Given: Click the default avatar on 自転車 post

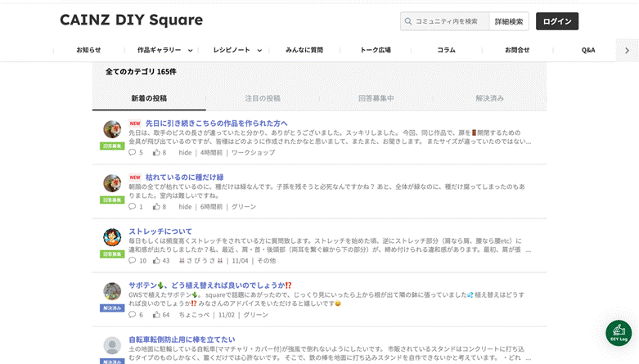Looking at the screenshot, I should pos(112,345).
